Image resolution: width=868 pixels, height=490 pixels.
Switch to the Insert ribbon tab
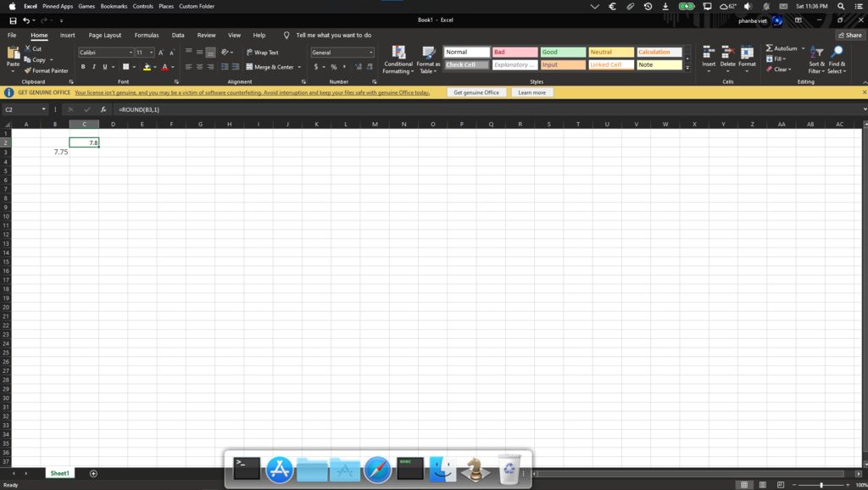point(68,35)
